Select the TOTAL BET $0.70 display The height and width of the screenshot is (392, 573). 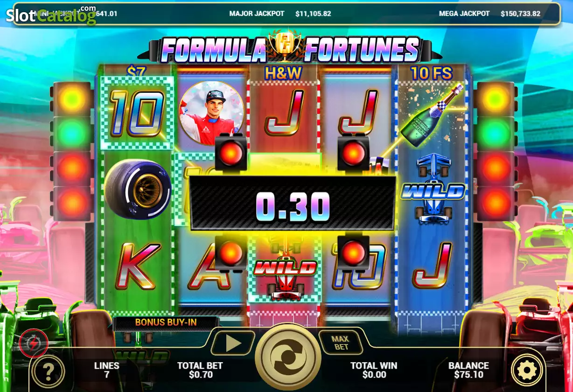point(200,370)
